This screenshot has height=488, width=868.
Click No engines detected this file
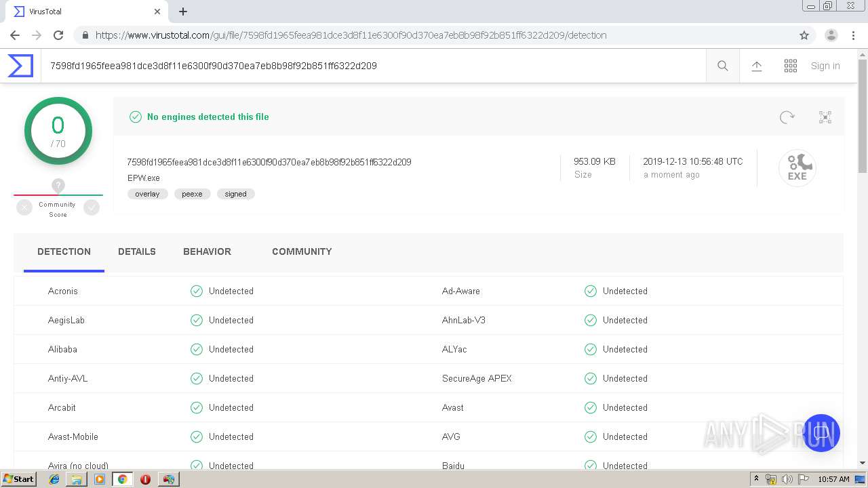coord(208,117)
